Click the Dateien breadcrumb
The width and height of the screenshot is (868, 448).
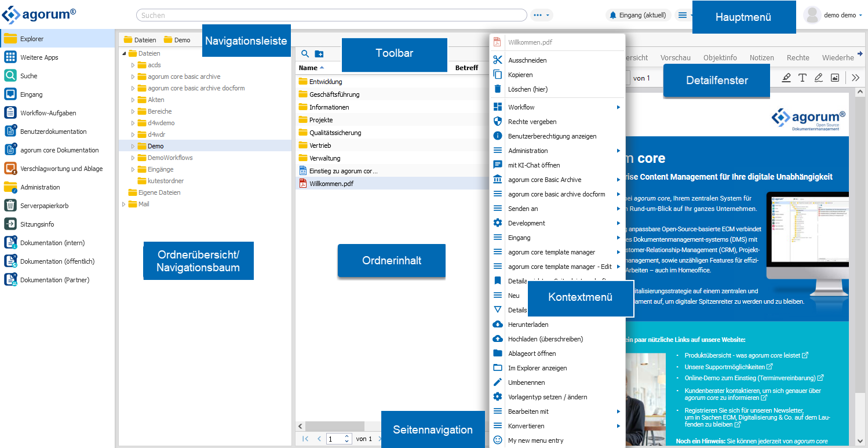(x=140, y=40)
